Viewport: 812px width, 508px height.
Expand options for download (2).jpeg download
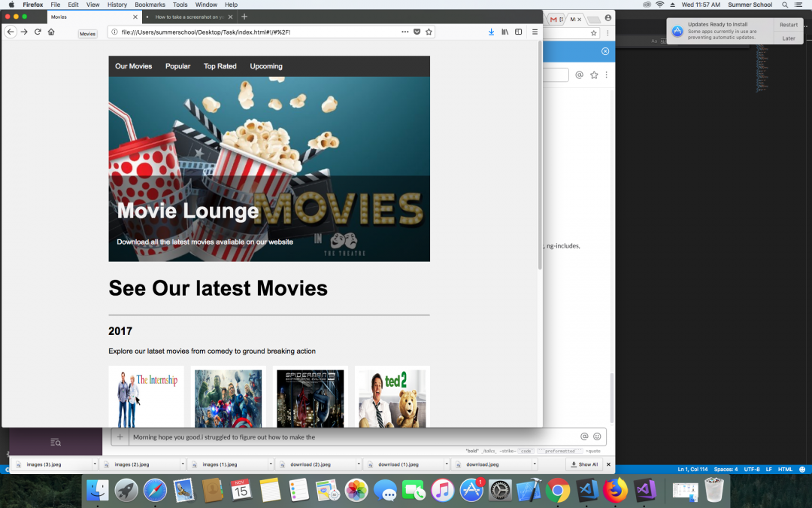[358, 464]
